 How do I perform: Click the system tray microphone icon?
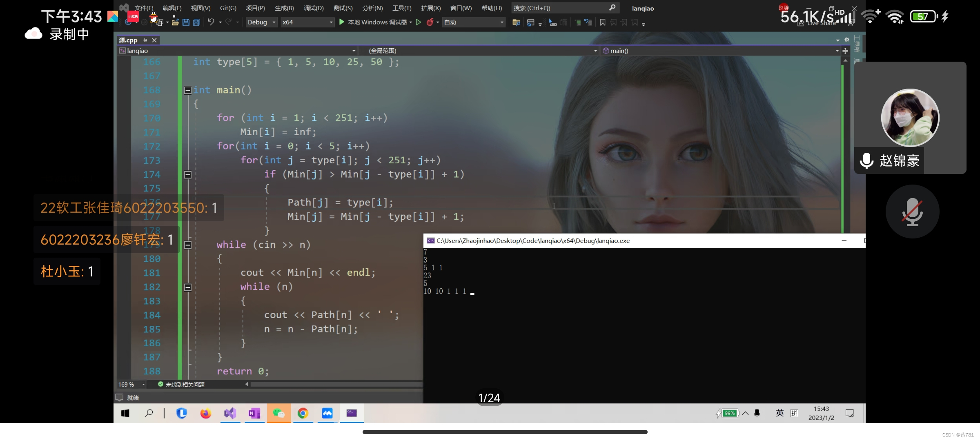pyautogui.click(x=757, y=413)
